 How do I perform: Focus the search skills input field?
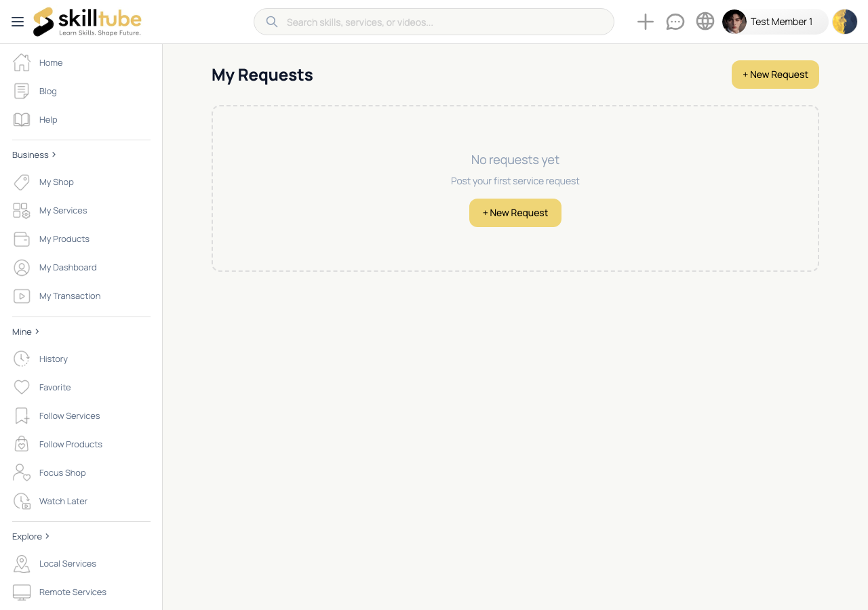coord(434,22)
